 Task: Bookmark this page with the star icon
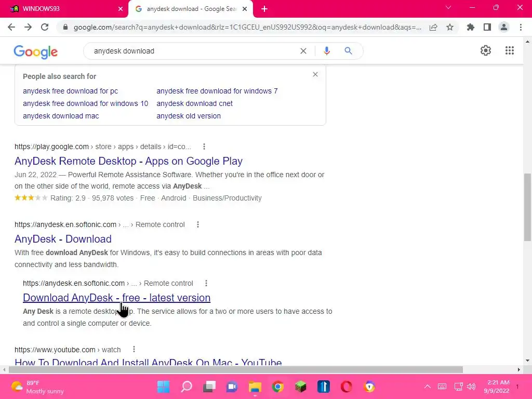pos(450,27)
